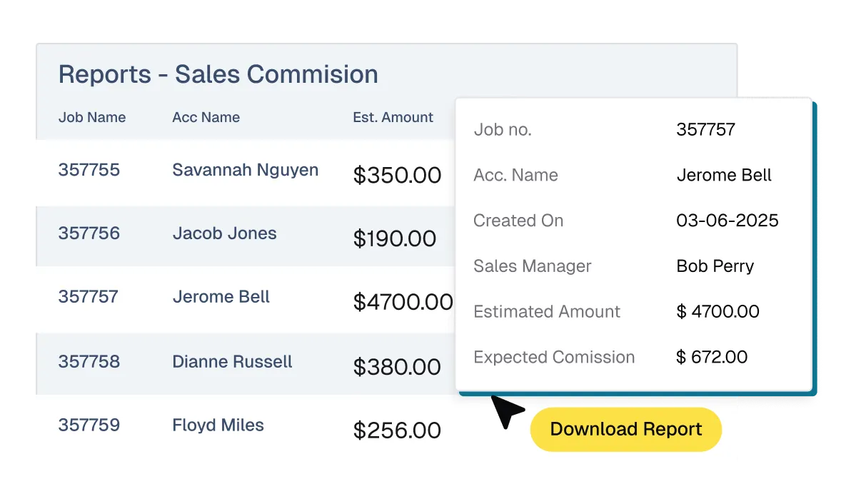
Task: Select the Savannah Nguyen account name
Action: point(245,170)
